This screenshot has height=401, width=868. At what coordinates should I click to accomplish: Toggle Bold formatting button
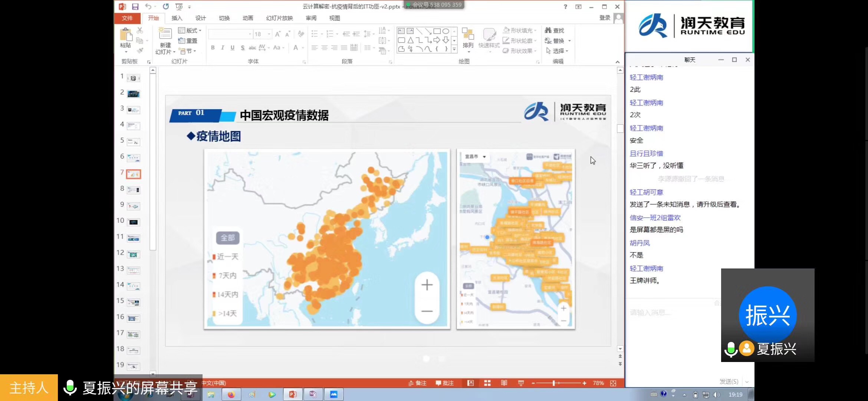click(x=213, y=48)
